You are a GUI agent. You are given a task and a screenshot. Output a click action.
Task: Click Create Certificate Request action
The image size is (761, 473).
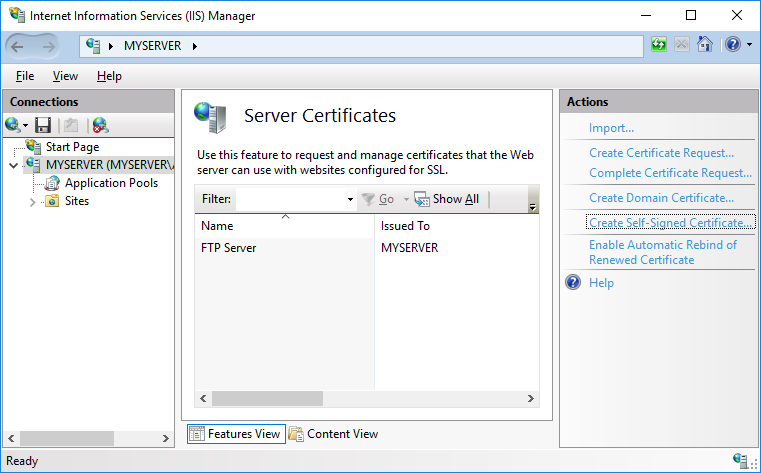click(661, 153)
